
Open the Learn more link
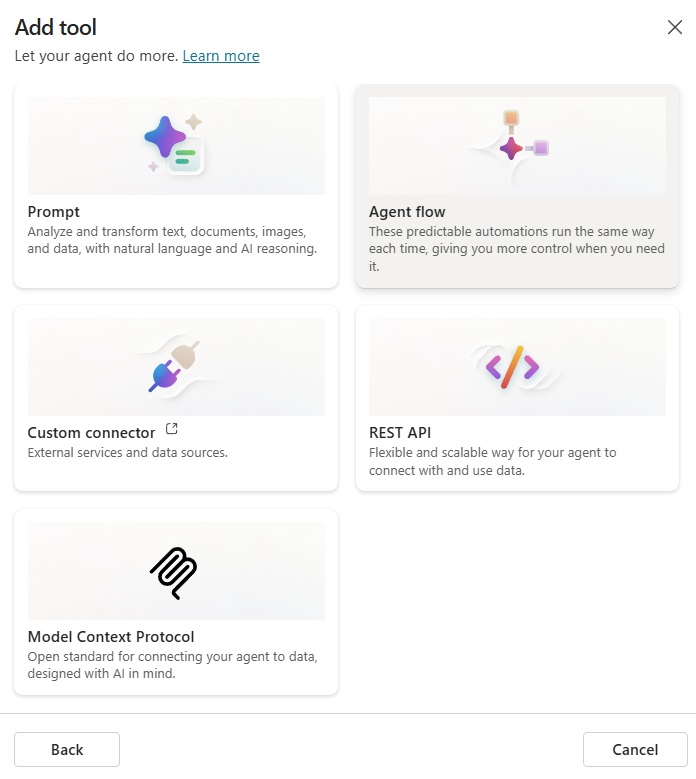coord(221,56)
